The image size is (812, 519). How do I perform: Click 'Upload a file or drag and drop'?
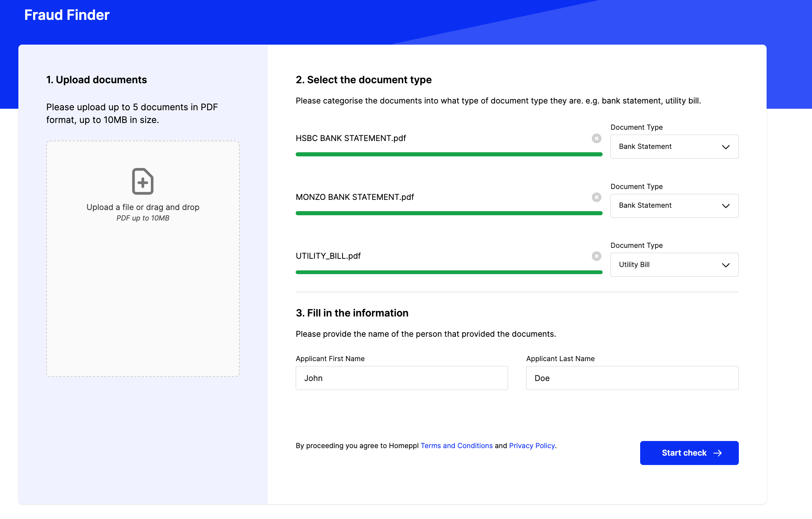[143, 207]
